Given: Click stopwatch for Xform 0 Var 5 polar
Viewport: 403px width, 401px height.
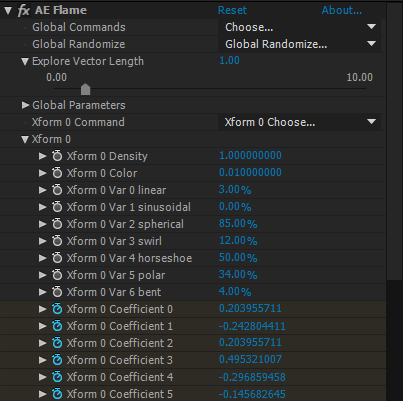Looking at the screenshot, I should tap(57, 275).
